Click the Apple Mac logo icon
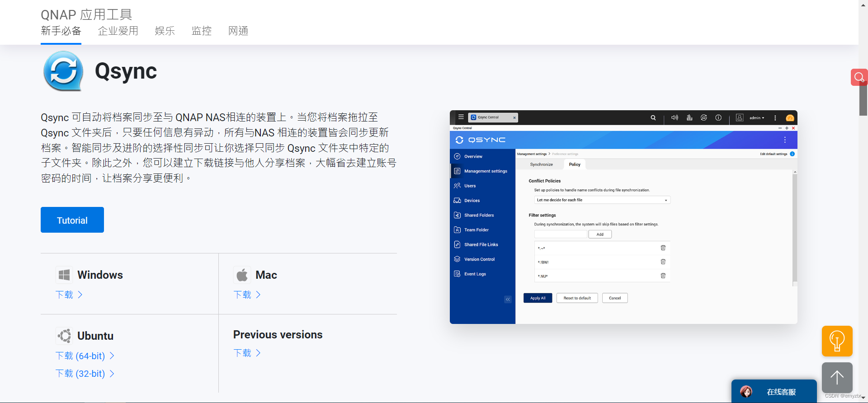Image resolution: width=868 pixels, height=403 pixels. [242, 275]
